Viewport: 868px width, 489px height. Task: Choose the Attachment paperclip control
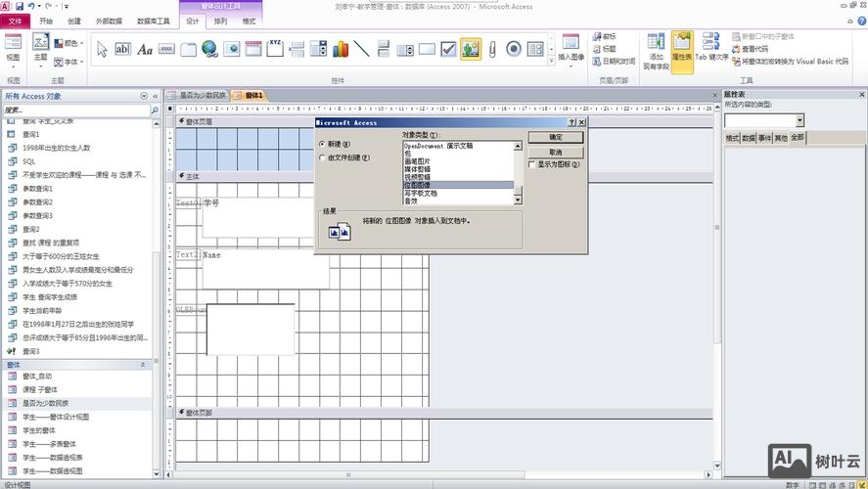(x=492, y=49)
